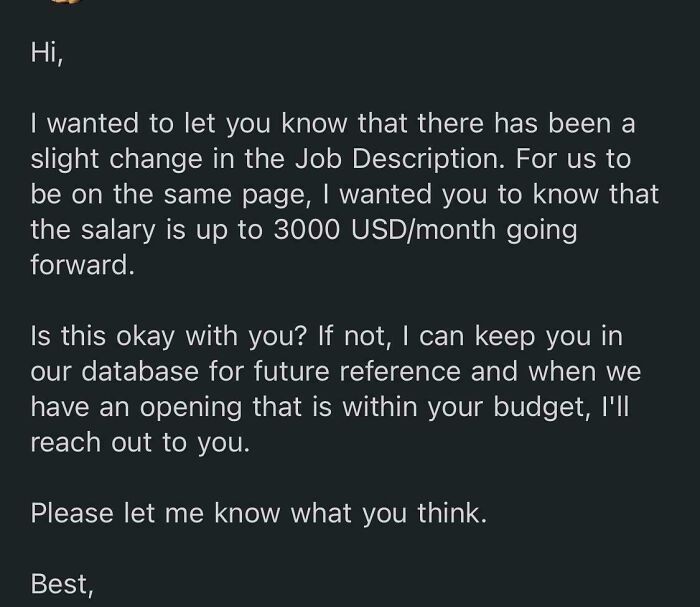This screenshot has height=607, width=700.
Task: Click the words "Job Description"
Action: [400, 158]
